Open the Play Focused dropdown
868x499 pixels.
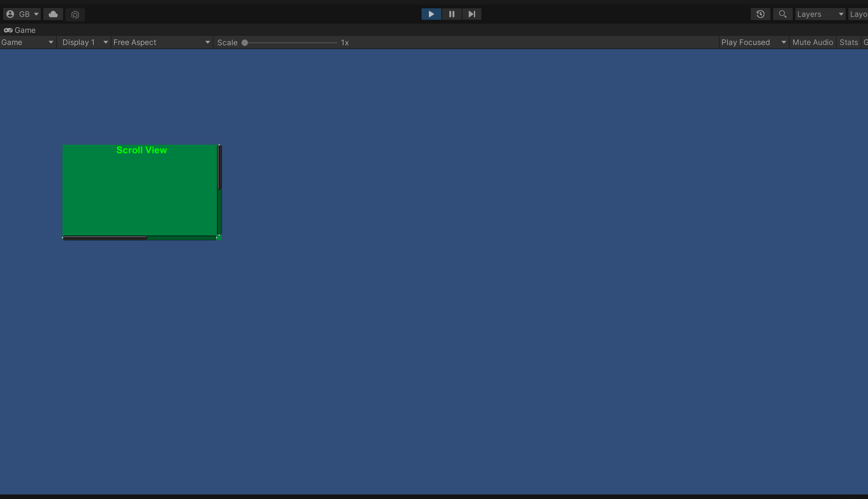754,42
